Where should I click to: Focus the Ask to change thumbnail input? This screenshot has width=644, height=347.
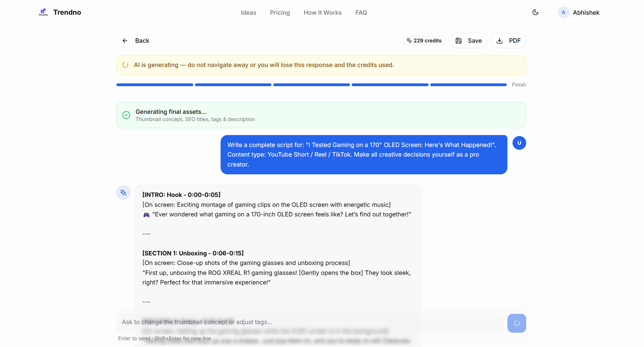click(310, 323)
